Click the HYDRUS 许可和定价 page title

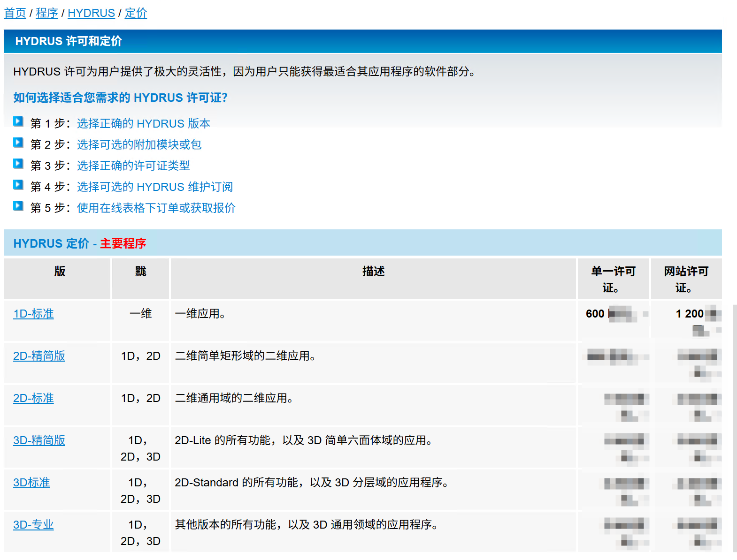[x=69, y=41]
